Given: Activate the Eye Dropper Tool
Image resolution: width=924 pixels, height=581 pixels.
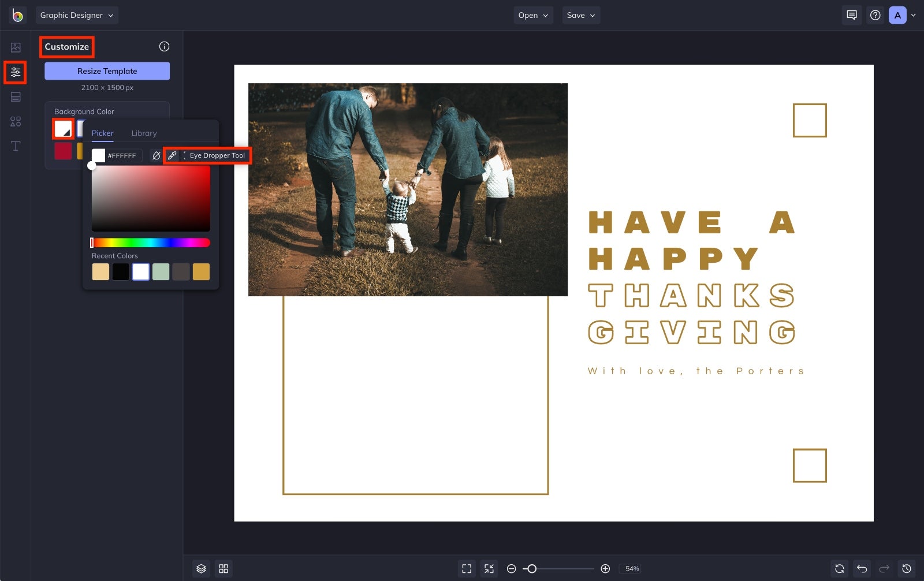Looking at the screenshot, I should (x=172, y=155).
